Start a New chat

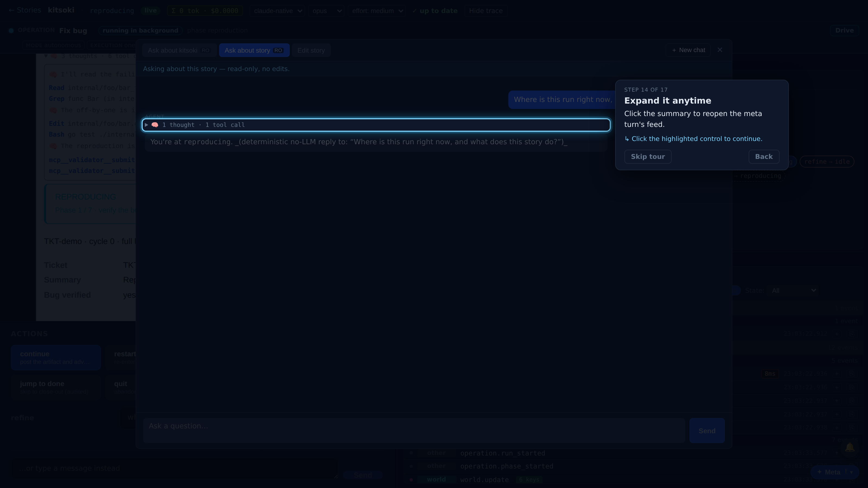[688, 50]
